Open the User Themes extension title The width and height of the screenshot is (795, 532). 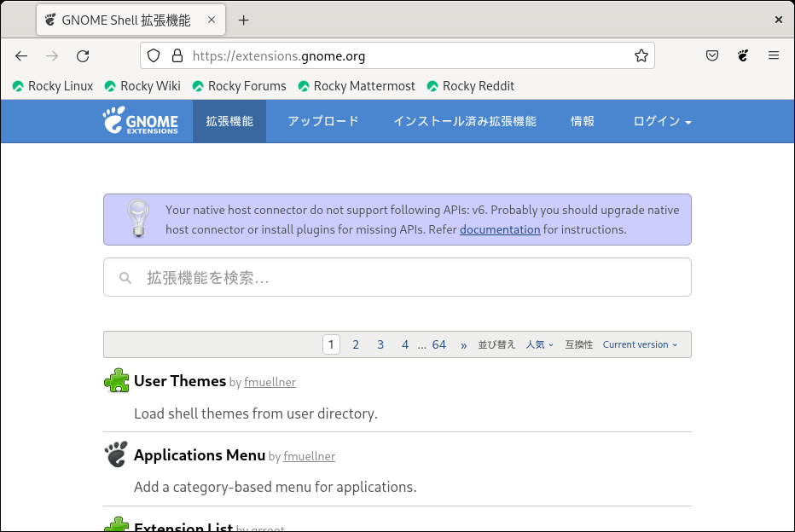pyautogui.click(x=180, y=380)
